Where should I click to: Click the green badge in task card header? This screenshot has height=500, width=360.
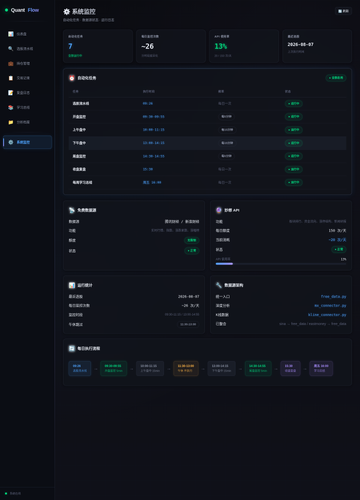pos(336,78)
